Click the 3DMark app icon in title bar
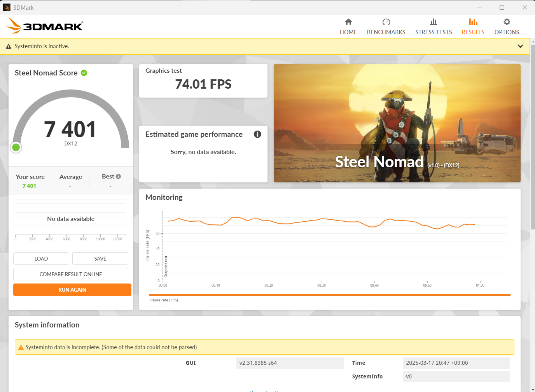This screenshot has height=392, width=535. [x=7, y=7]
